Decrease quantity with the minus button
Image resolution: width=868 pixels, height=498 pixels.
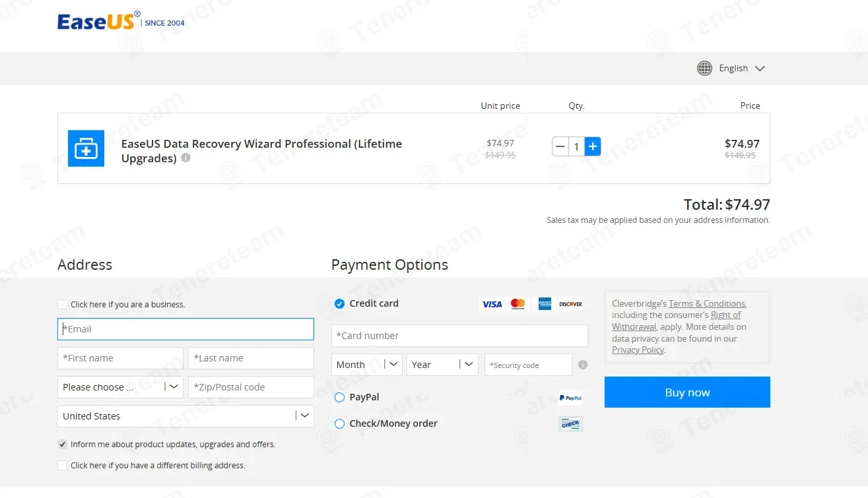[x=560, y=146]
